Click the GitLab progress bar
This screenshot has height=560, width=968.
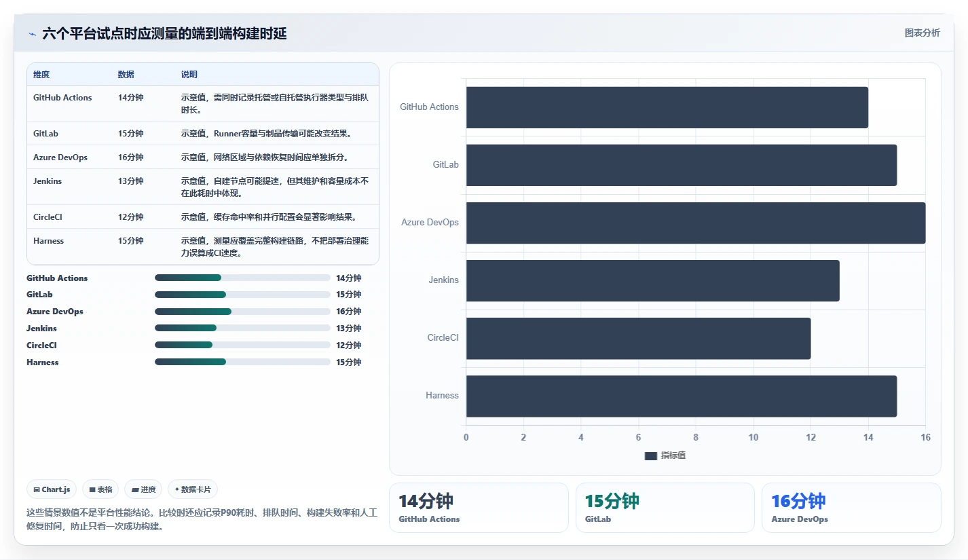(242, 295)
